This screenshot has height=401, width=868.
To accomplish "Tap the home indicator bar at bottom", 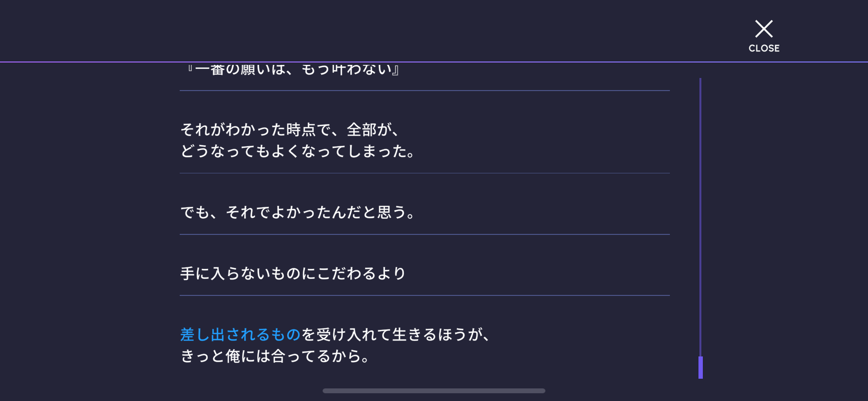I will (x=434, y=391).
